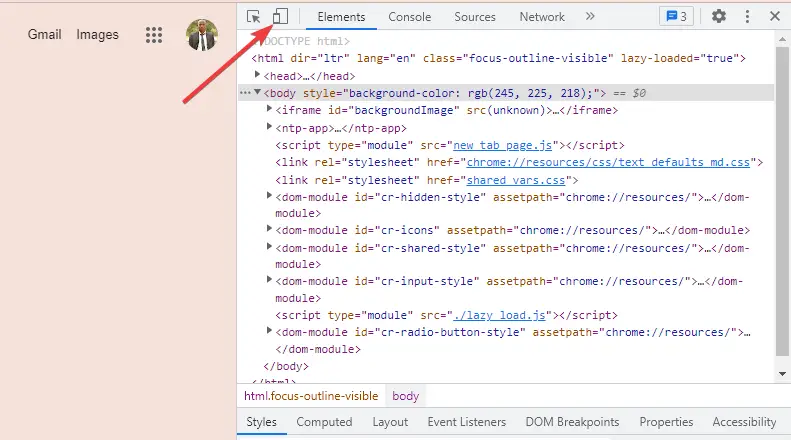Expand the cr-icons dom-module node
Screen dimensions: 791x440
pos(269,229)
